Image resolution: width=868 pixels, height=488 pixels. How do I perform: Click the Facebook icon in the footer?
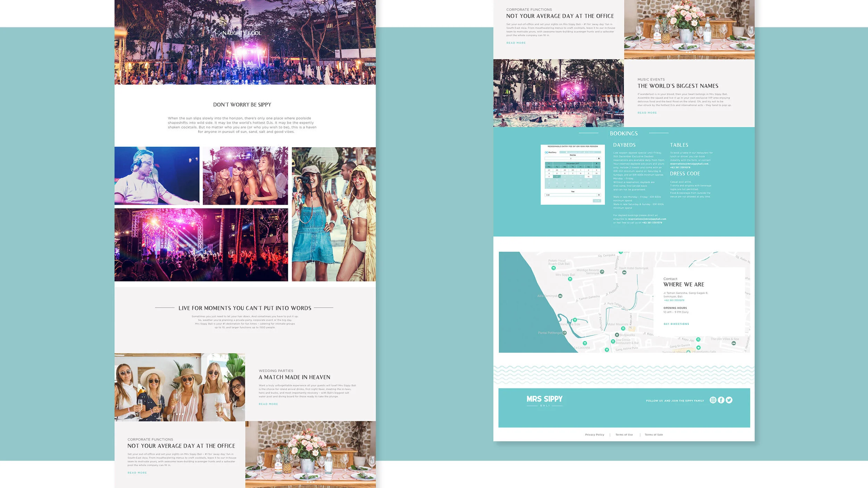pyautogui.click(x=721, y=400)
